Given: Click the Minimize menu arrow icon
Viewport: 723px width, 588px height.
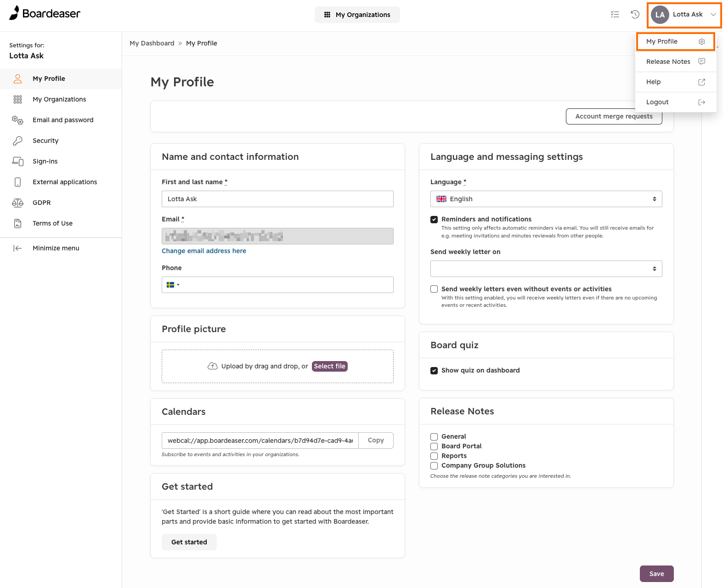Looking at the screenshot, I should tap(17, 248).
